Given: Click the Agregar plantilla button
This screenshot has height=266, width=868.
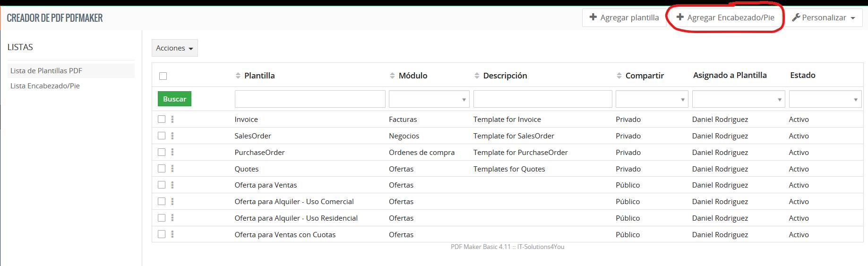Looking at the screenshot, I should [624, 18].
